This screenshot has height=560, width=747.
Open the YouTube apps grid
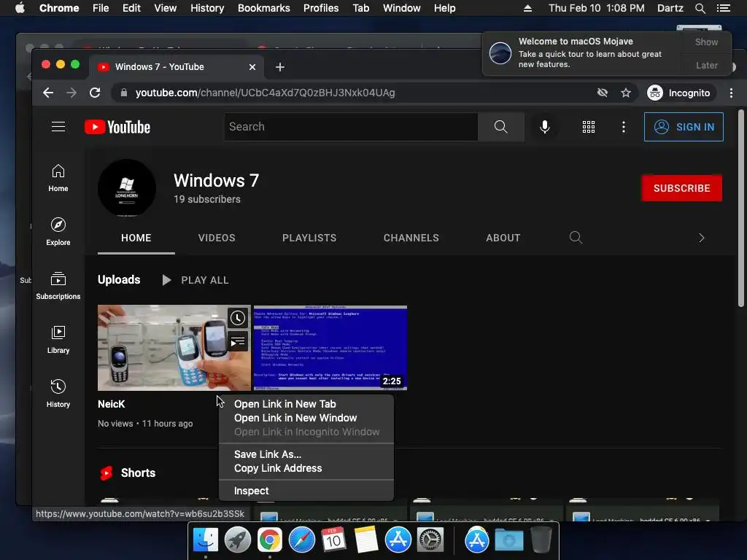click(589, 127)
